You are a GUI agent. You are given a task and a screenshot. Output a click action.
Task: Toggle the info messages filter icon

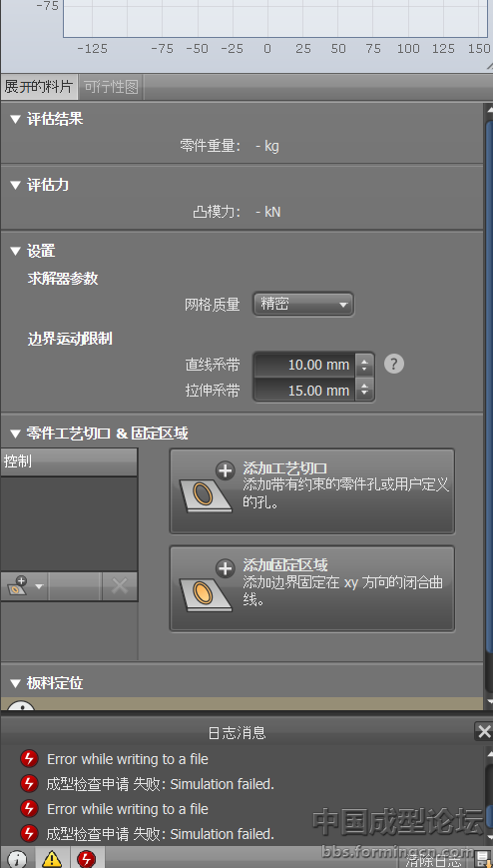[x=18, y=858]
